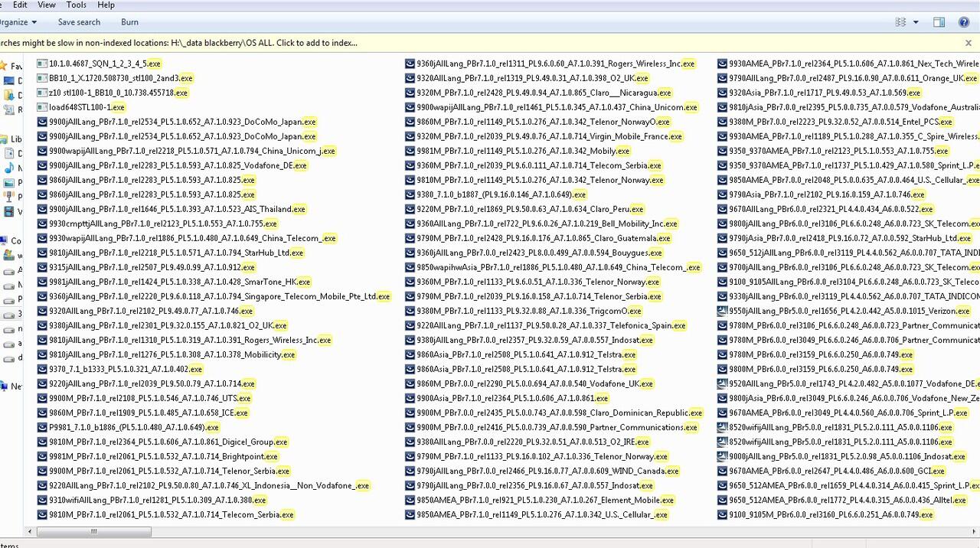Click the Claro___Nicaragua file icon
This screenshot has height=548, width=980.
click(410, 93)
